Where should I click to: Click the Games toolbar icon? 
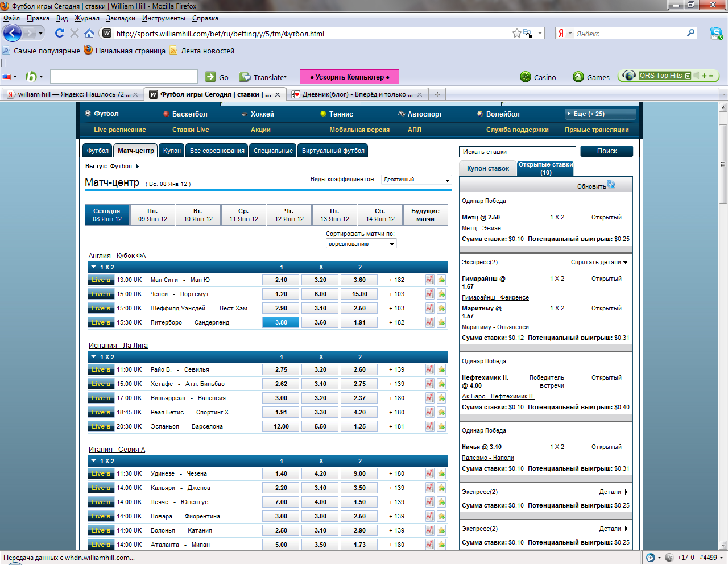click(x=578, y=77)
